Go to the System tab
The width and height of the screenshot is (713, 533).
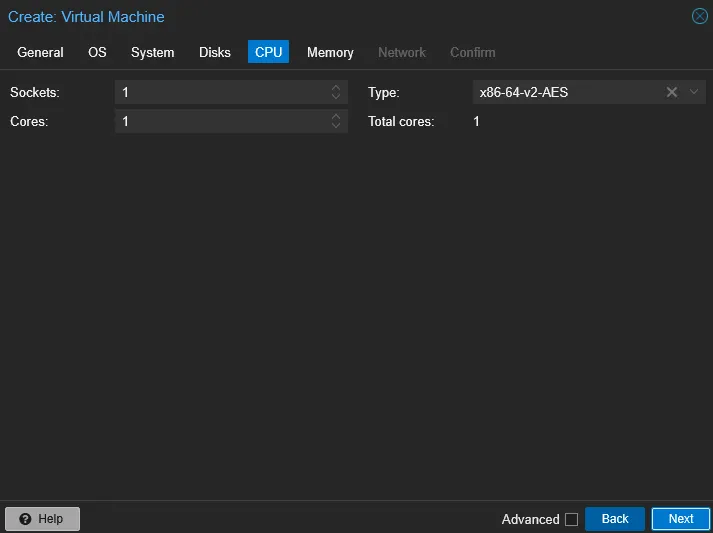coord(152,52)
